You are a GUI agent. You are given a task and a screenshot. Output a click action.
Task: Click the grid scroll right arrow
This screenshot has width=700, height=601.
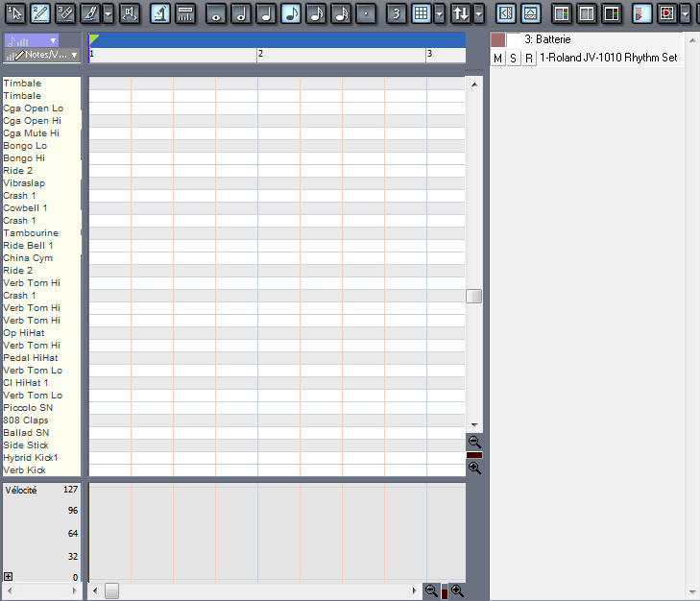tap(414, 590)
